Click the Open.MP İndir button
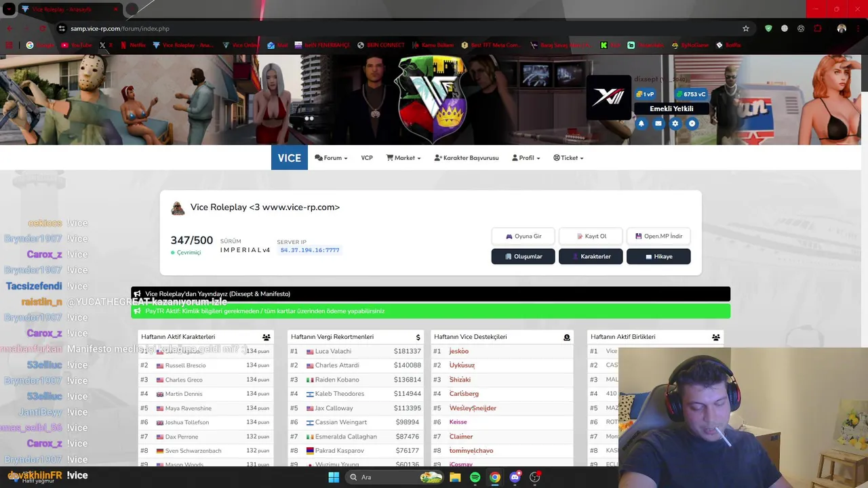This screenshot has height=488, width=868. tap(658, 236)
